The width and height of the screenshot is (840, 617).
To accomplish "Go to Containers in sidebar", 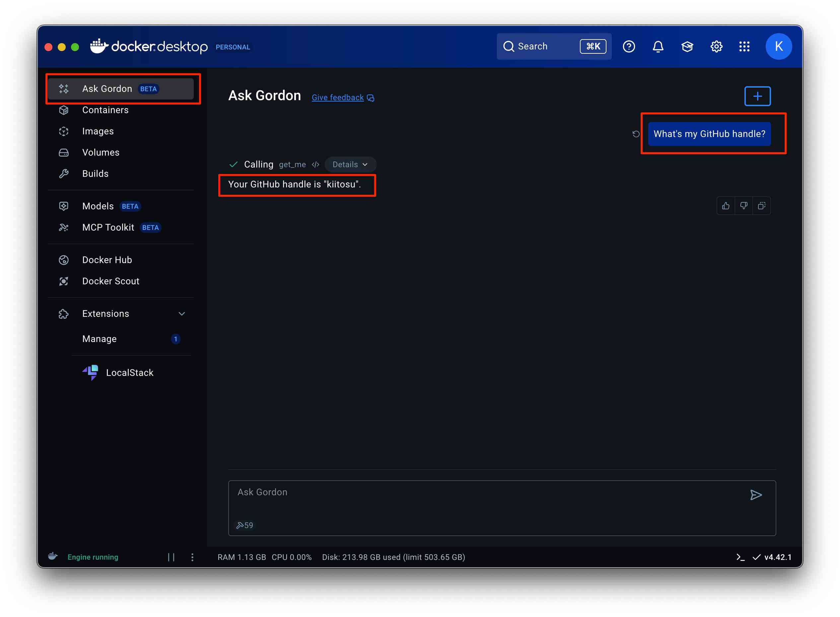I will 105,110.
